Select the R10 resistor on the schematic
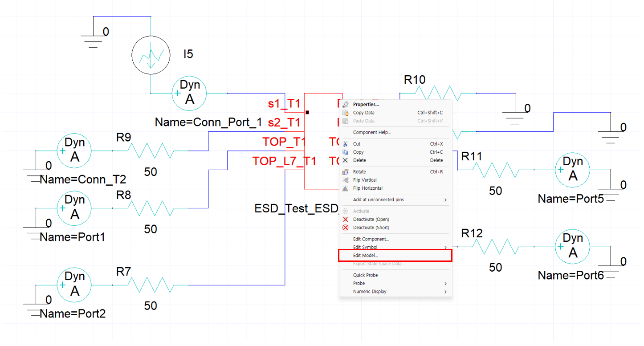The height and width of the screenshot is (346, 644). coord(438,93)
